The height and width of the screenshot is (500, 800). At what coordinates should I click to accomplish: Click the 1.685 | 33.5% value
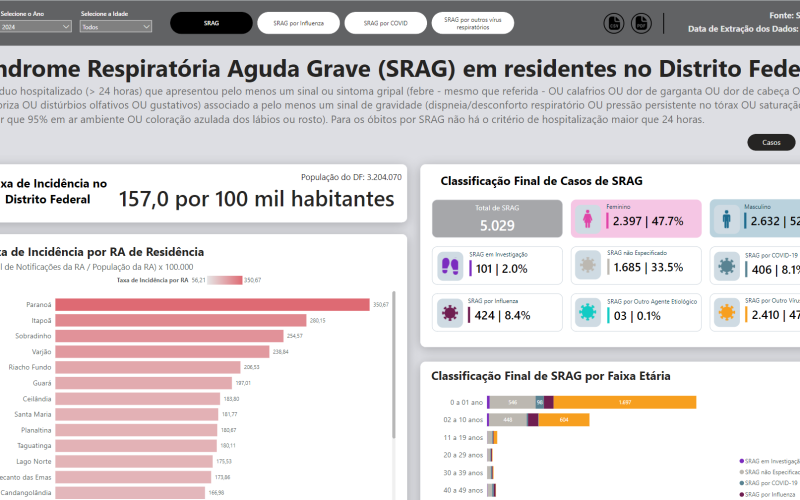[648, 267]
